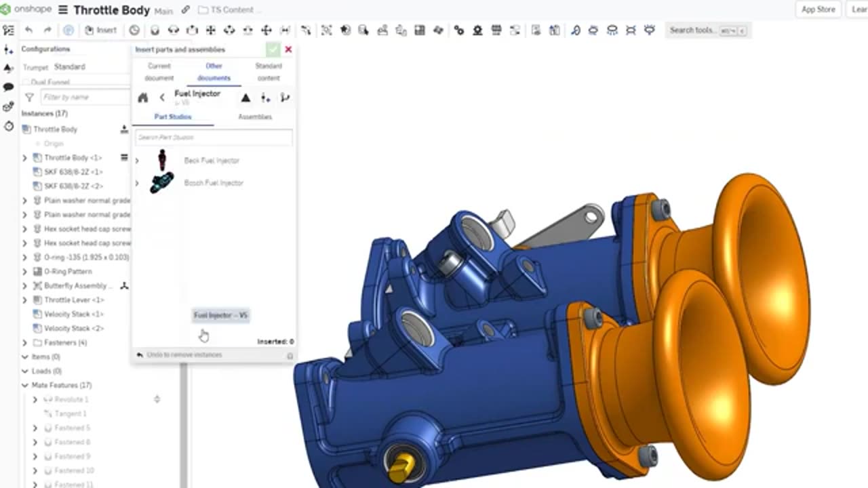The width and height of the screenshot is (868, 488).
Task: Select the Bosch Fuel Injector thumbnail
Action: pyautogui.click(x=162, y=183)
